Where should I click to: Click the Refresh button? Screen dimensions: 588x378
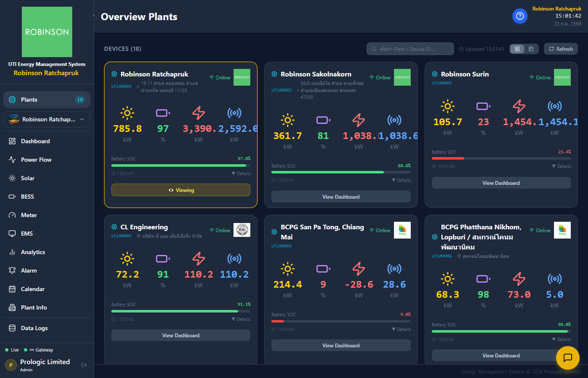point(561,49)
